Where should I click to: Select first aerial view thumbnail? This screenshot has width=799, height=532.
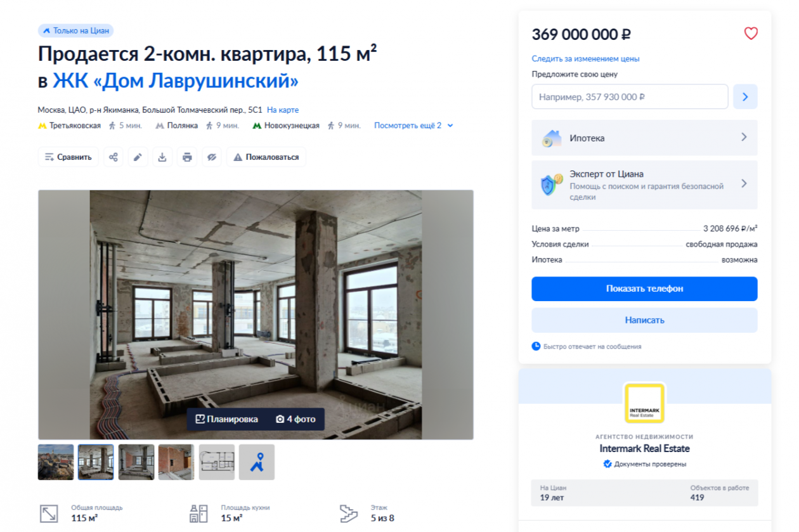(x=56, y=462)
